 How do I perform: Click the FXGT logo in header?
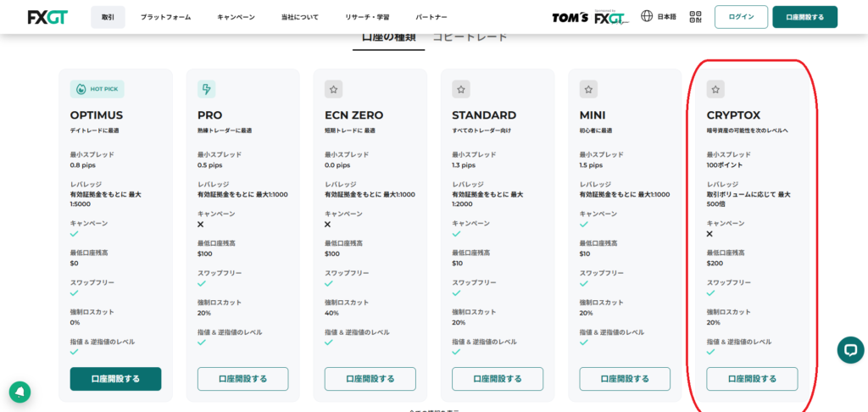click(x=47, y=17)
